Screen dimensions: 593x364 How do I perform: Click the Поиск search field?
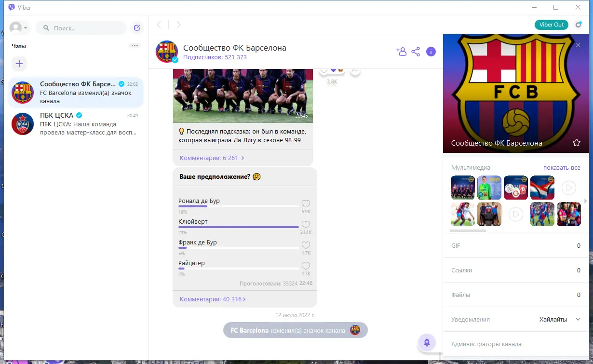point(81,27)
